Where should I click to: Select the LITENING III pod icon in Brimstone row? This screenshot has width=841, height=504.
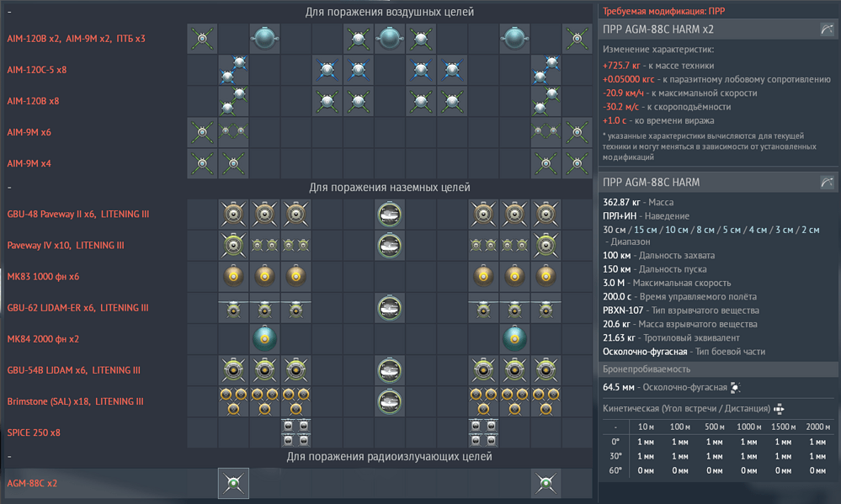tap(390, 401)
